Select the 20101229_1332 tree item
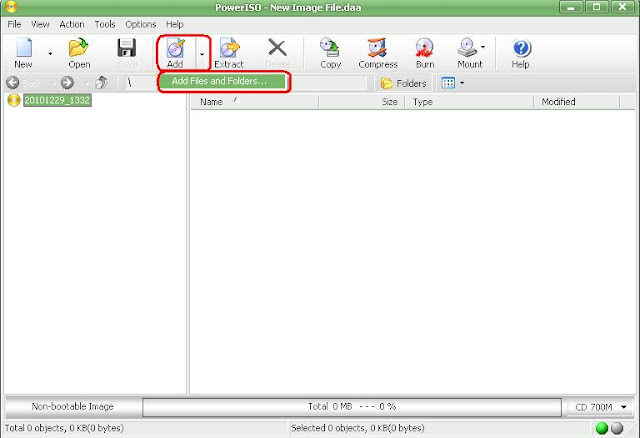 tap(57, 100)
